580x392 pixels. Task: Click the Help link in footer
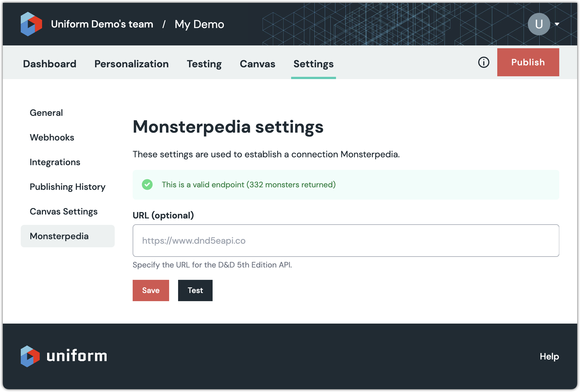[x=549, y=356]
